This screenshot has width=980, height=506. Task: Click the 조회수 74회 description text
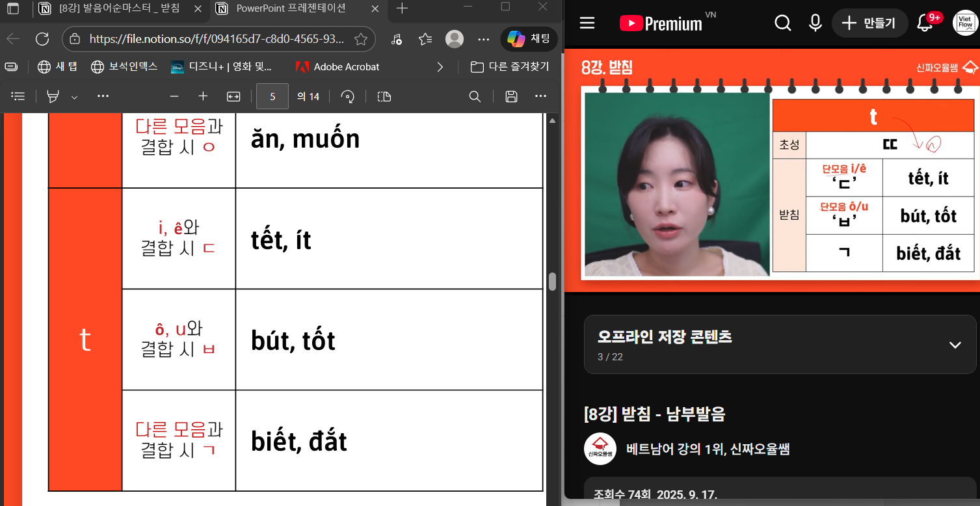point(656,494)
